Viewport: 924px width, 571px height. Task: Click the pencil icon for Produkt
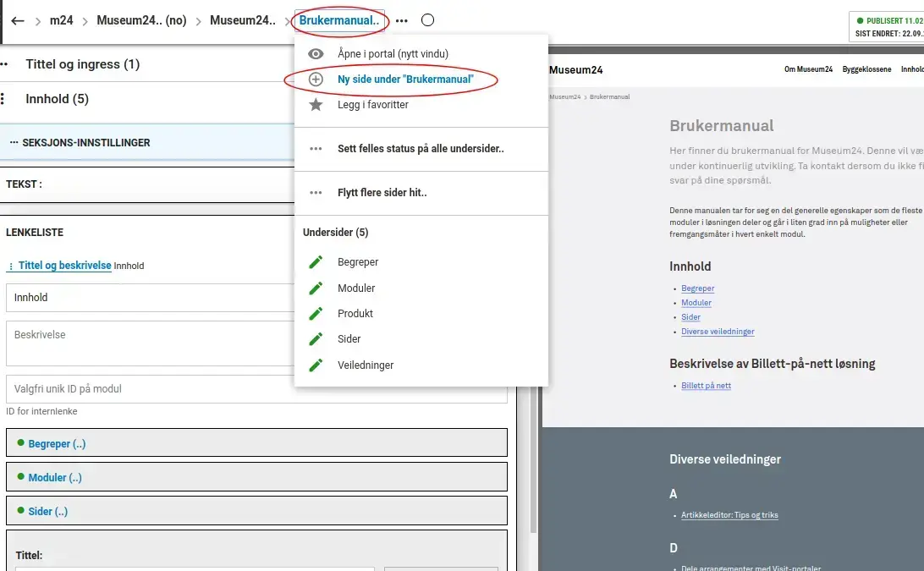pyautogui.click(x=316, y=313)
